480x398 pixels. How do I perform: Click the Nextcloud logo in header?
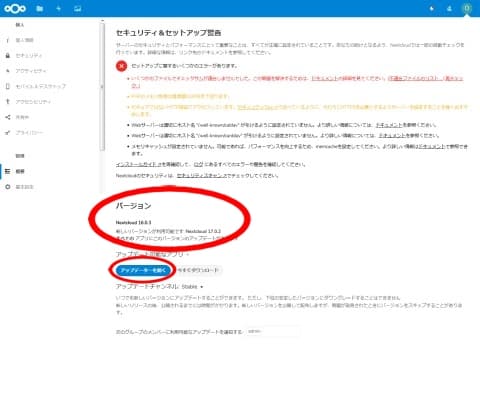[x=15, y=9]
